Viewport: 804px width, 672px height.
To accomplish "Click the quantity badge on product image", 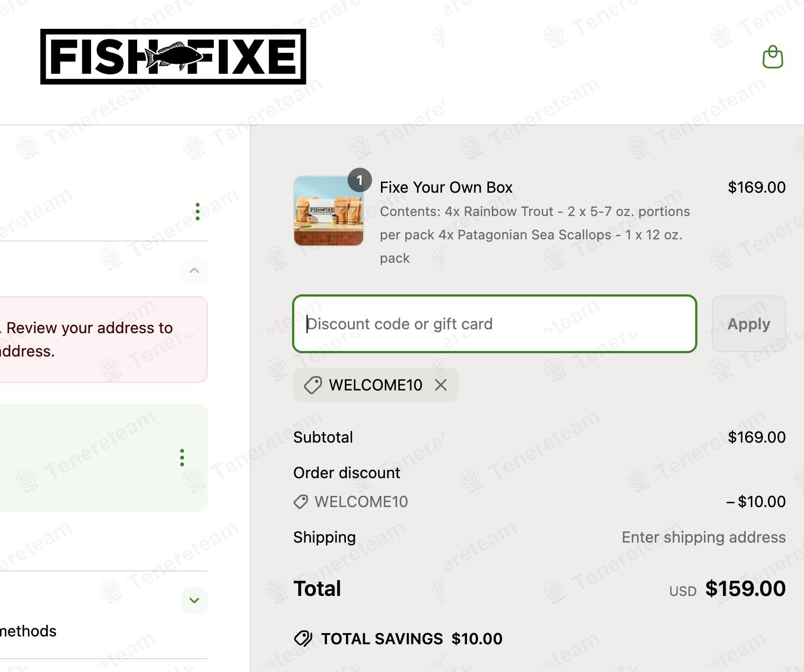I will coord(360,180).
